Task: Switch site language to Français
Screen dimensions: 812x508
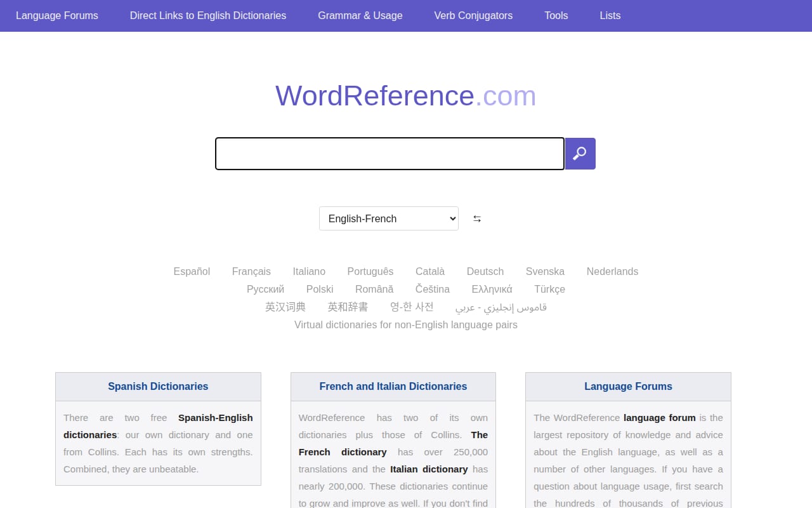Action: click(251, 271)
